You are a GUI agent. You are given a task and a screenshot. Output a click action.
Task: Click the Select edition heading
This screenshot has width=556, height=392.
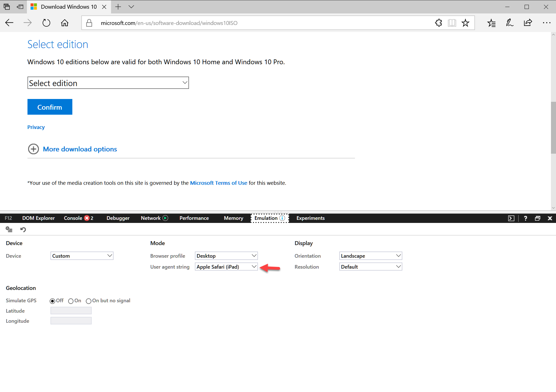pos(58,44)
